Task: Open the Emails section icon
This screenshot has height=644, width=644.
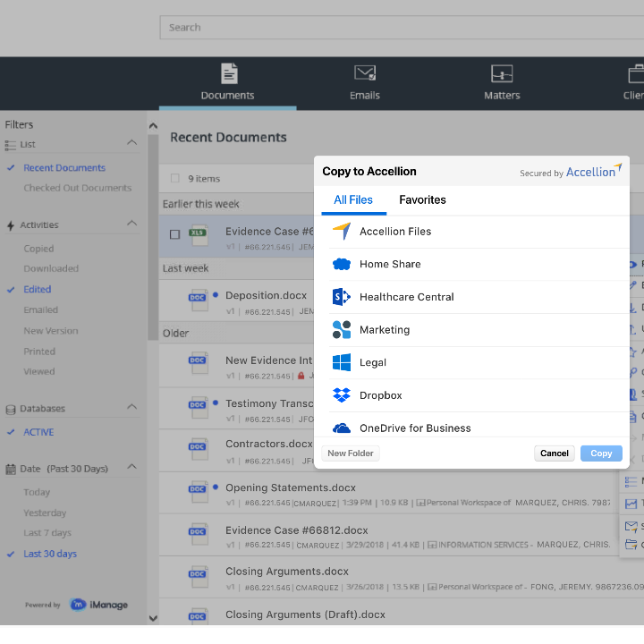Action: [x=364, y=73]
